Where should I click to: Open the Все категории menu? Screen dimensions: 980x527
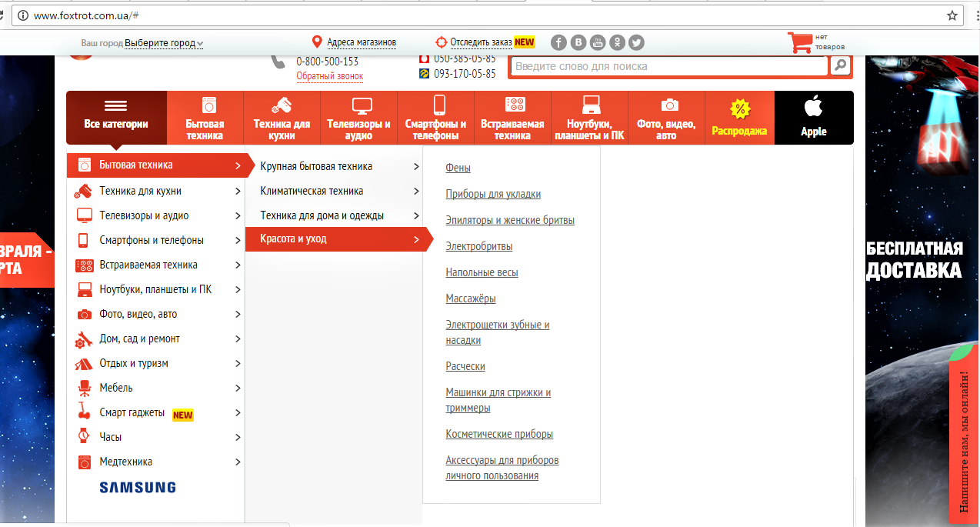click(116, 118)
